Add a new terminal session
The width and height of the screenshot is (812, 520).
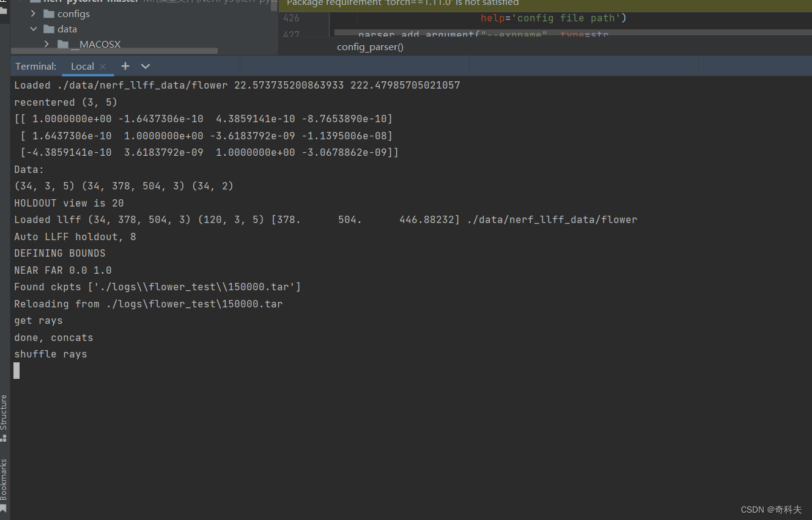click(x=125, y=66)
